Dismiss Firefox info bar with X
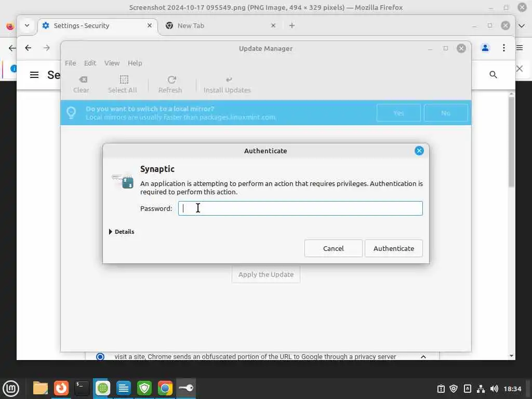 click(x=520, y=69)
